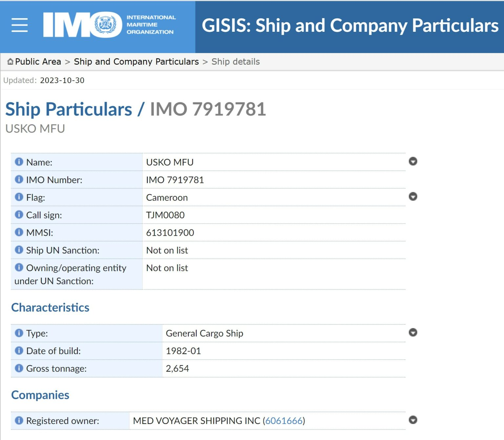The width and height of the screenshot is (504, 440).
Task: Open Ship and Company Particulars breadcrumb
Action: point(136,62)
